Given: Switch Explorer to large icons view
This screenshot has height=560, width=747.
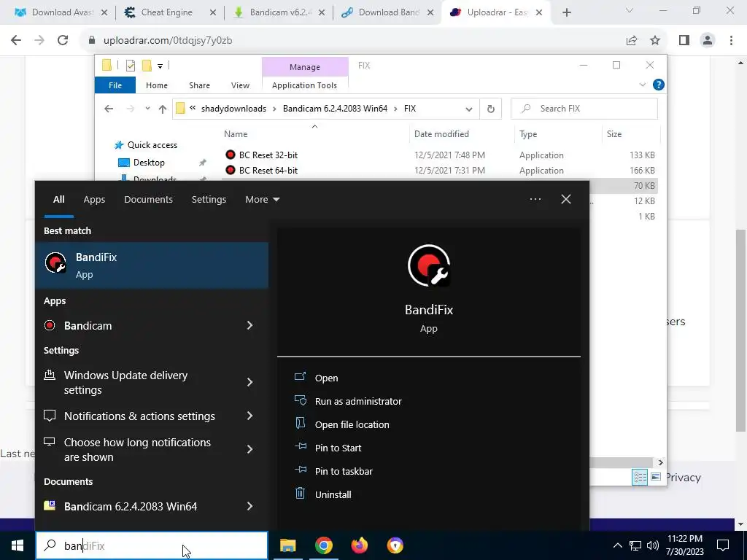Looking at the screenshot, I should [x=656, y=477].
